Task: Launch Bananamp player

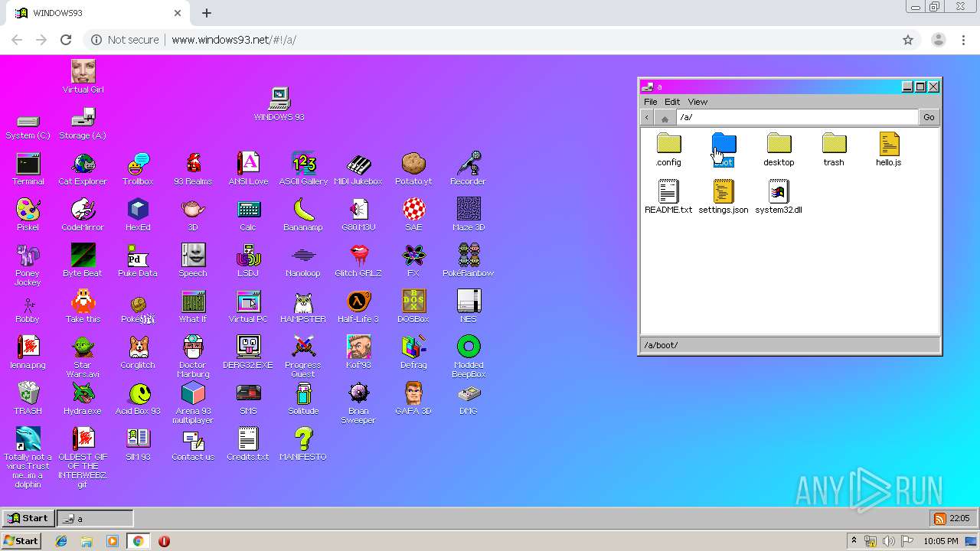Action: coord(303,215)
